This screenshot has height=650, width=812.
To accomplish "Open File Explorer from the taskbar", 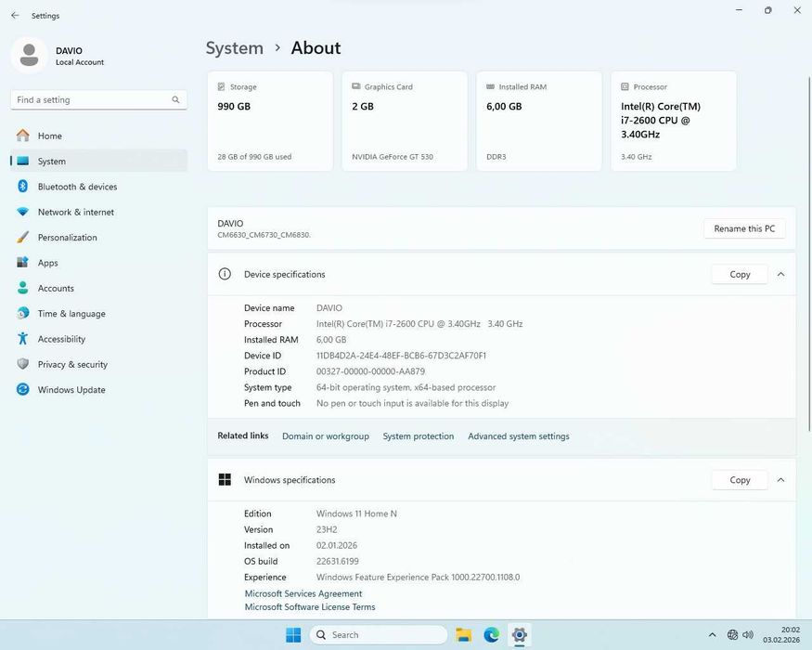I will tap(463, 634).
